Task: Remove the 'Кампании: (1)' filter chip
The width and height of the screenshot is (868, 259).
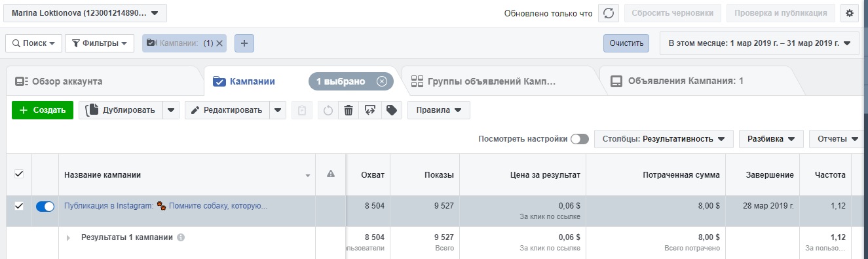Action: 219,43
